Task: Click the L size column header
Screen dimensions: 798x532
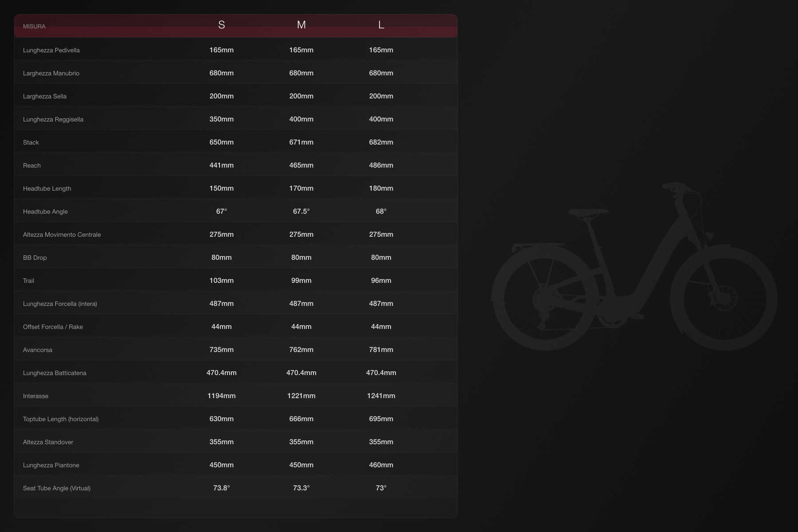Action: coord(381,25)
